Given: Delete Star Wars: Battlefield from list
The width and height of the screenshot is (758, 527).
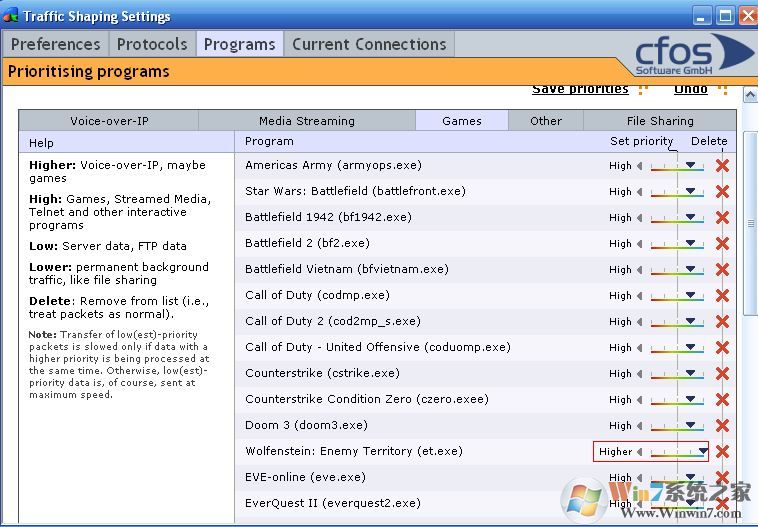Looking at the screenshot, I should pyautogui.click(x=722, y=192).
